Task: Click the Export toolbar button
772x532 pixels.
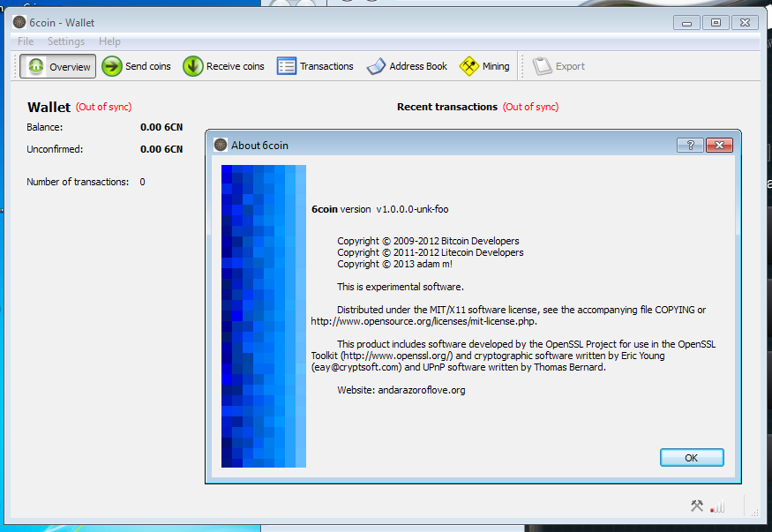Action: [558, 66]
